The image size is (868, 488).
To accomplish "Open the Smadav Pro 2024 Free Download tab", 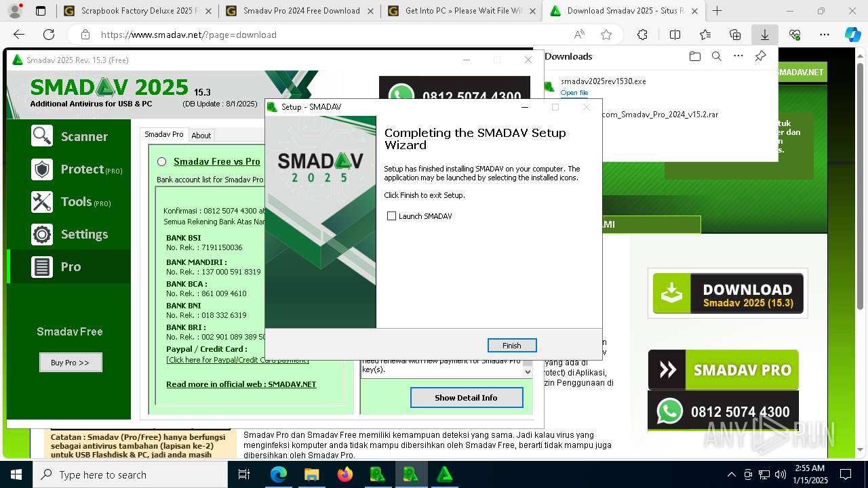I will (x=299, y=11).
